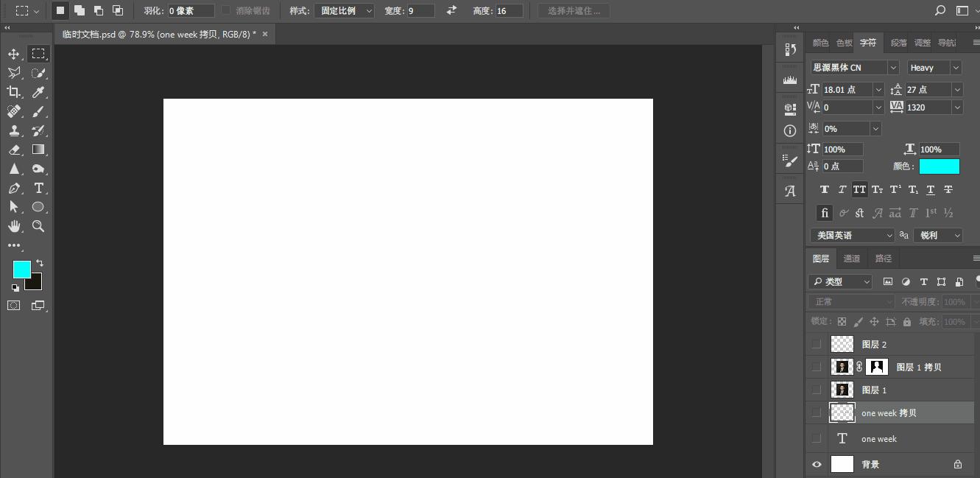Image resolution: width=980 pixels, height=478 pixels.
Task: Show the one week 拷贝 layer
Action: 816,412
